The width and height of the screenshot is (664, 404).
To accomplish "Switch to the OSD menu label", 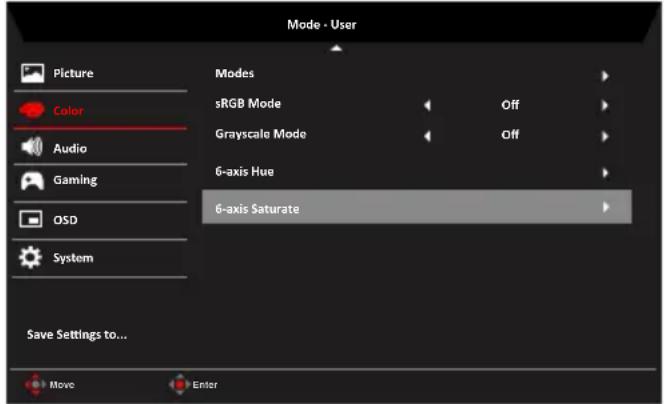I will pyautogui.click(x=65, y=220).
